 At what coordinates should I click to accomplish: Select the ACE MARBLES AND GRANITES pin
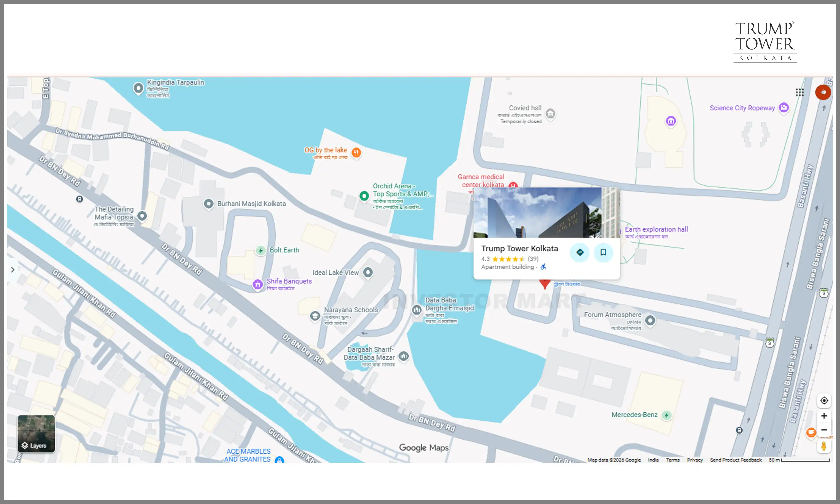pos(279,460)
